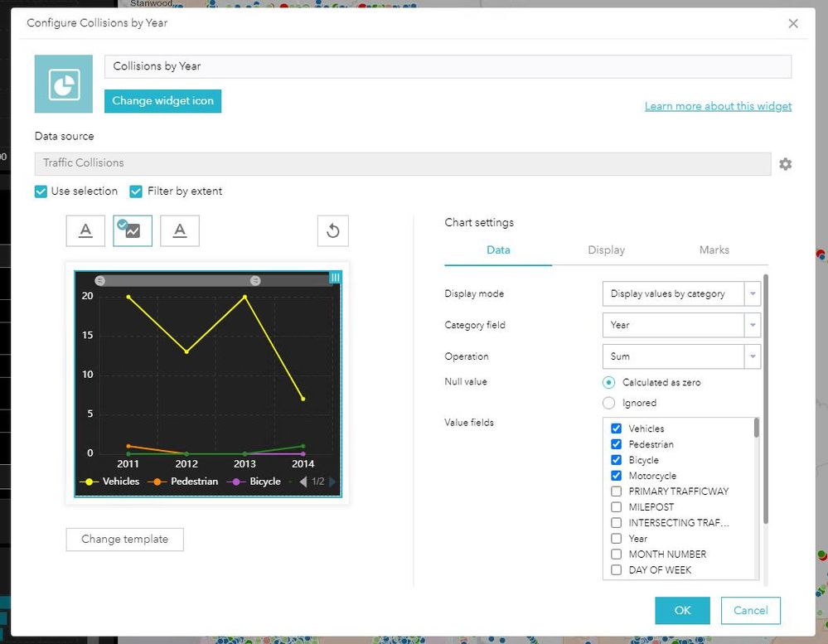Open Learn more about this widget link

click(718, 106)
